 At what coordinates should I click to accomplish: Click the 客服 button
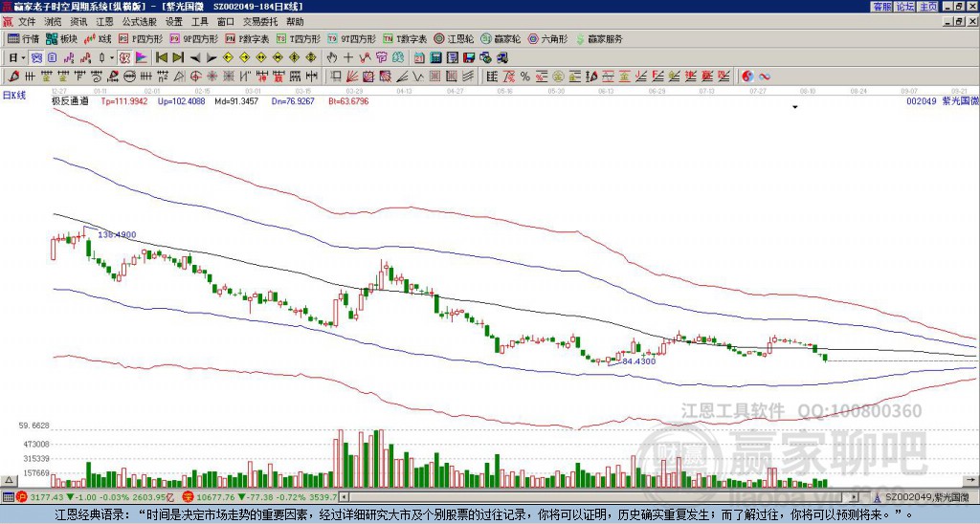881,7
